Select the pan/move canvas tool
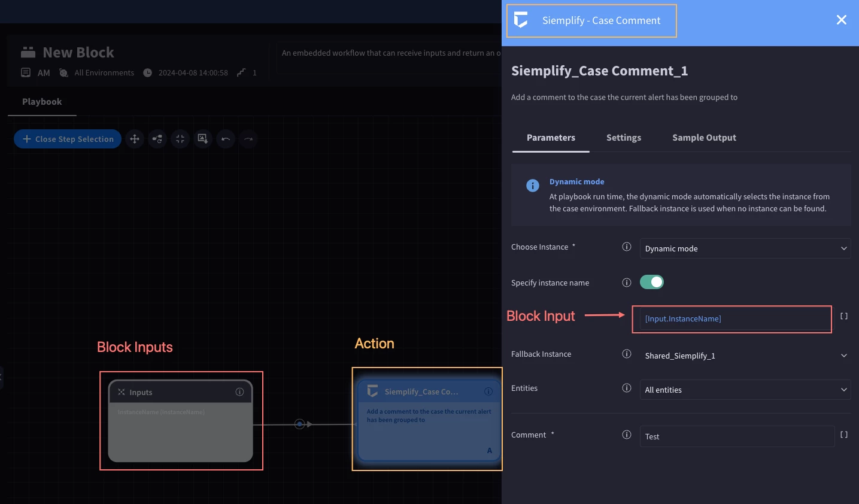 pos(135,139)
